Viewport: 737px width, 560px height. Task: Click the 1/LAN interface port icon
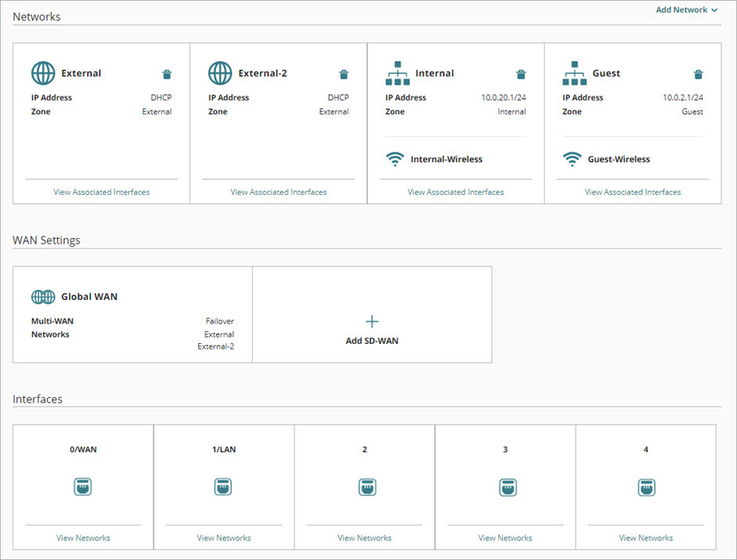tap(223, 486)
